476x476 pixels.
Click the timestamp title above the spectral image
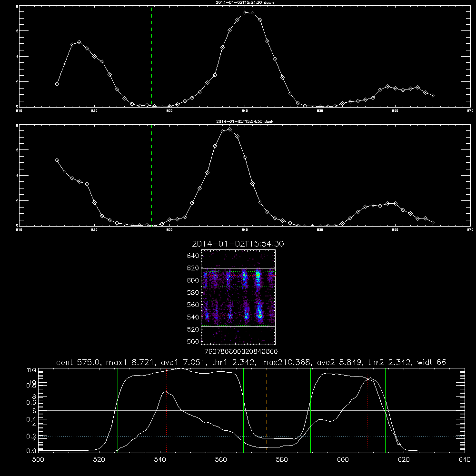[238, 244]
